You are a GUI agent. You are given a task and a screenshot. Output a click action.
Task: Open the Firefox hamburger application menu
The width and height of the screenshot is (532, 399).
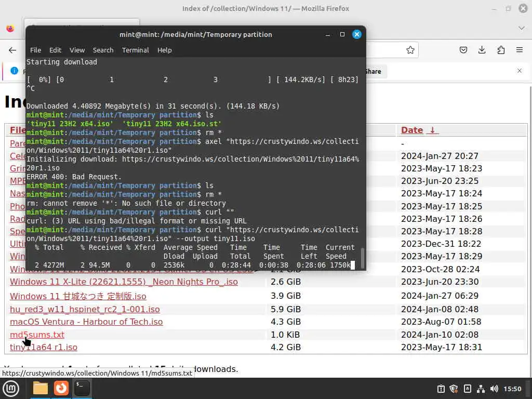coord(520,50)
